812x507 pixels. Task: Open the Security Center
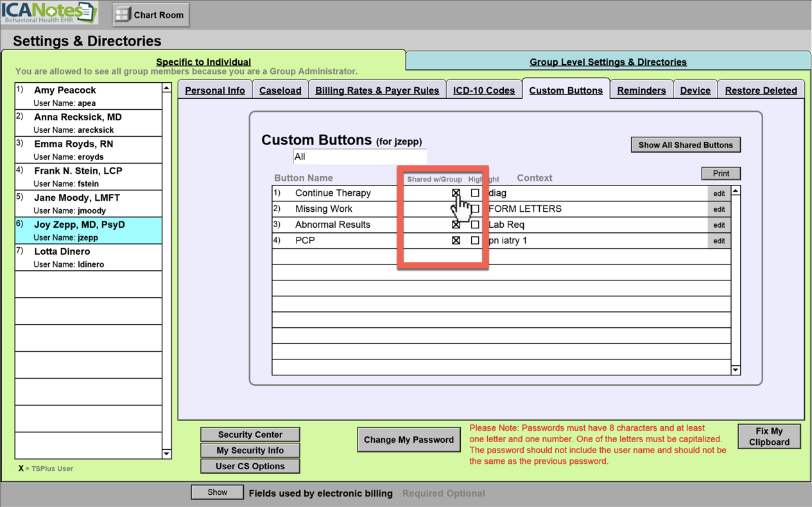pos(250,434)
